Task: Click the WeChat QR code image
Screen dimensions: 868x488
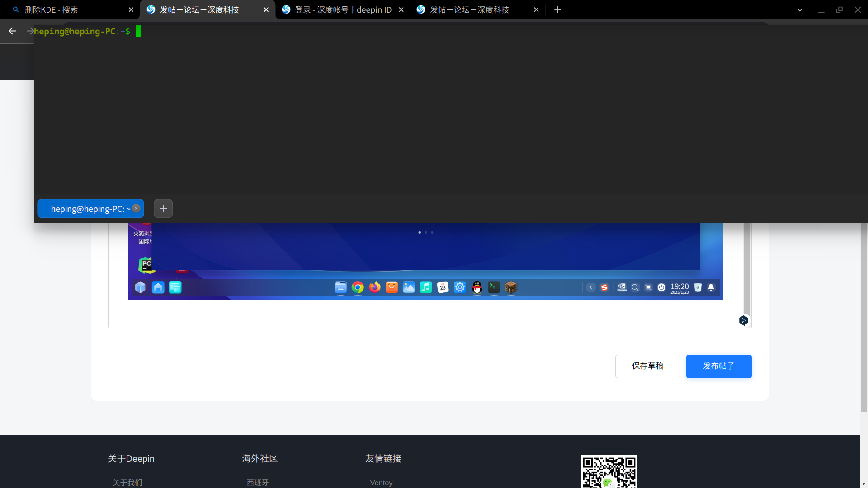Action: pyautogui.click(x=609, y=472)
